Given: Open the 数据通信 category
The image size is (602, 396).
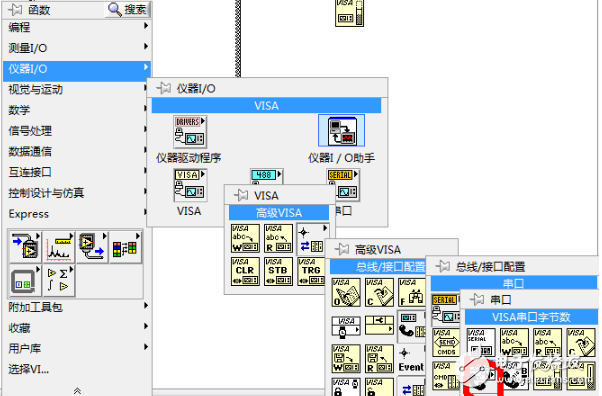Looking at the screenshot, I should [x=77, y=152].
